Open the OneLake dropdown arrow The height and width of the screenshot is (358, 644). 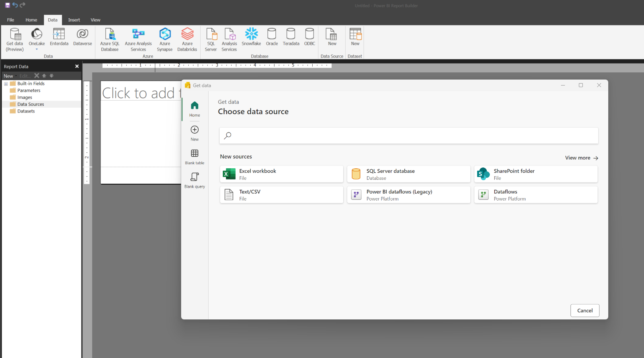click(x=37, y=50)
